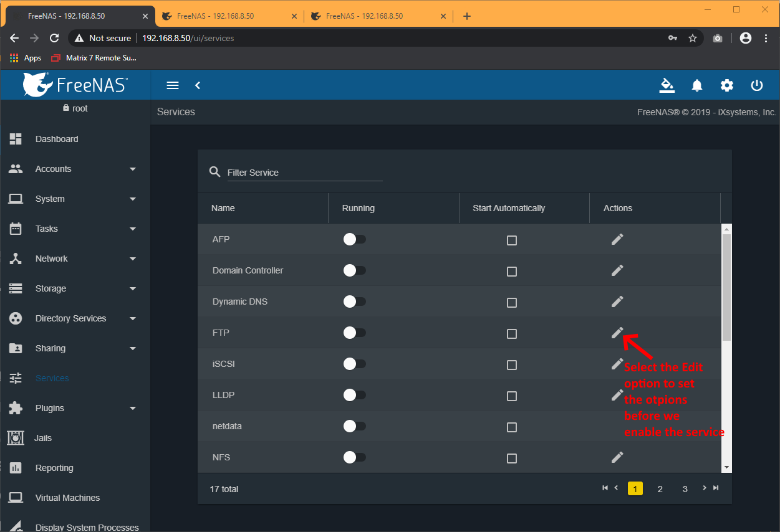The height and width of the screenshot is (532, 780).
Task: Open the notifications bell
Action: click(697, 85)
